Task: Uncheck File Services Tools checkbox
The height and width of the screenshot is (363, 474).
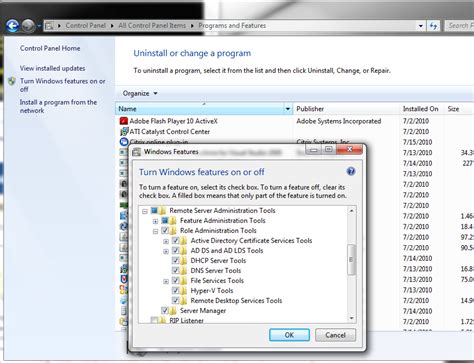Action: coord(175,280)
